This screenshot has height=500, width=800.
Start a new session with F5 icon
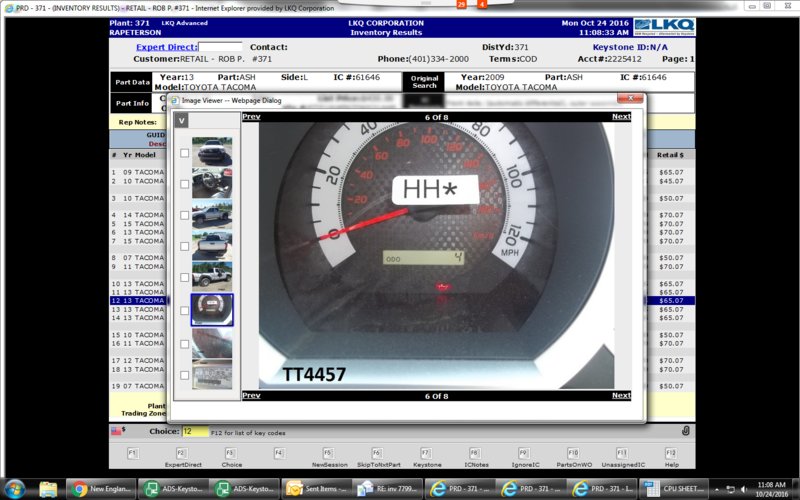328,453
